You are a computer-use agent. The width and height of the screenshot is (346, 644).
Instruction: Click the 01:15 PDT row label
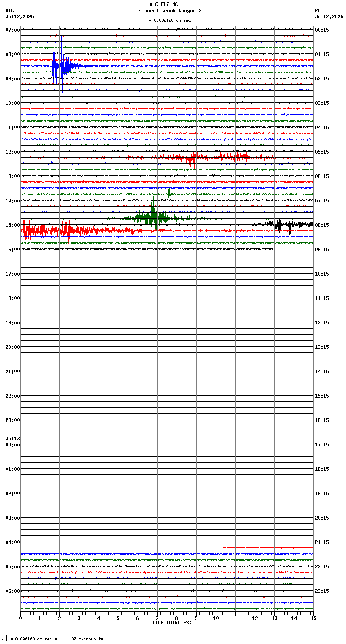[322, 54]
